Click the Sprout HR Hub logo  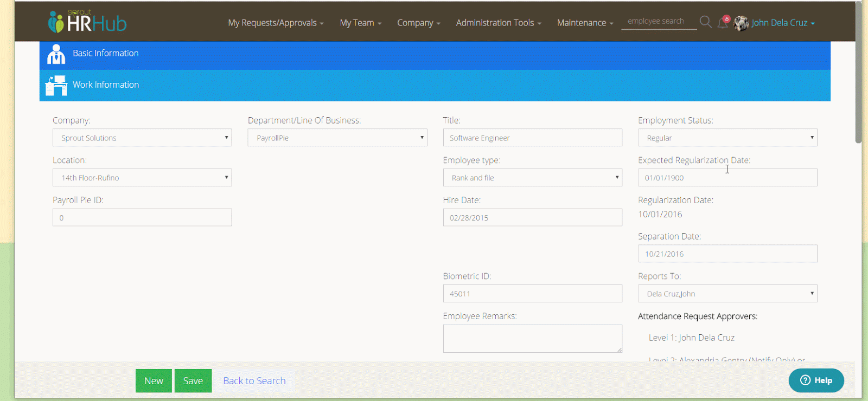coord(87,22)
